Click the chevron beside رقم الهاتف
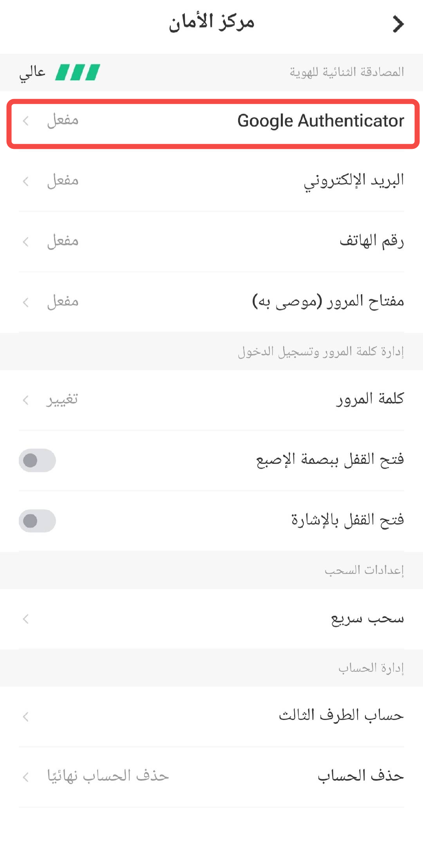The image size is (423, 868). point(26,242)
